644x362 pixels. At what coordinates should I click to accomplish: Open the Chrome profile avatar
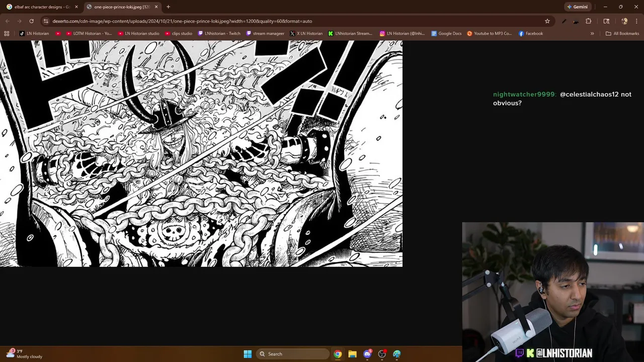pos(624,21)
